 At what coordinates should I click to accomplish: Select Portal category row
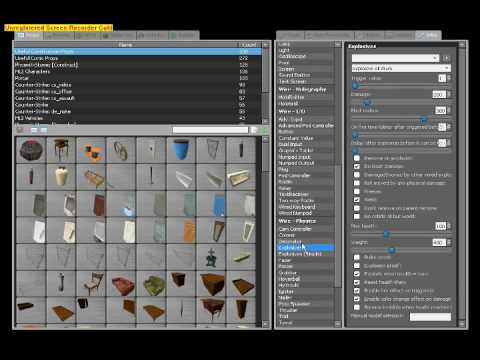138,78
